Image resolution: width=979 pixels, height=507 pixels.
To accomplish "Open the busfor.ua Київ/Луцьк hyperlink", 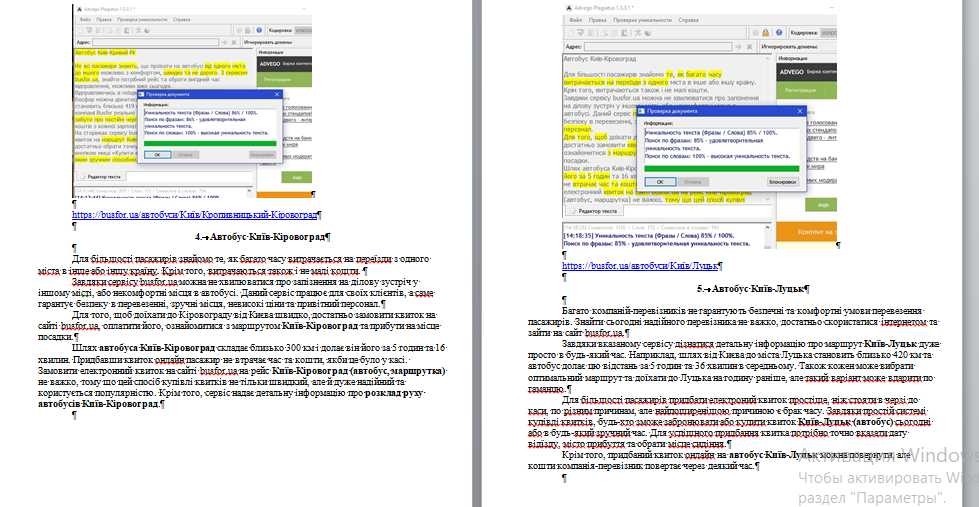I will 639,265.
